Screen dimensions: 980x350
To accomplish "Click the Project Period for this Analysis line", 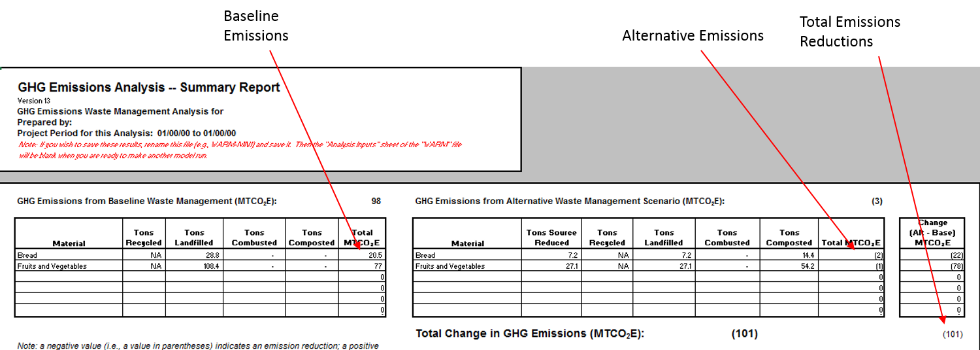I will pos(126,133).
